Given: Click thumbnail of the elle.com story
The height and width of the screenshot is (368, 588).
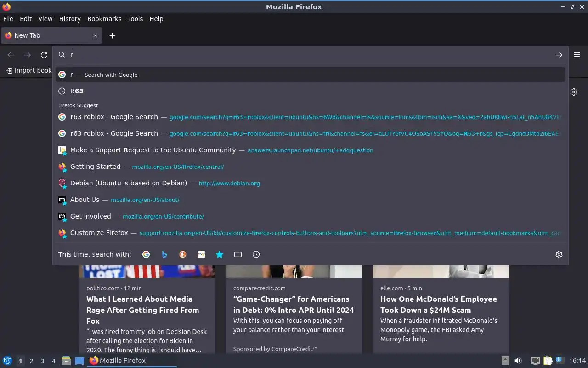Looking at the screenshot, I should (441, 271).
